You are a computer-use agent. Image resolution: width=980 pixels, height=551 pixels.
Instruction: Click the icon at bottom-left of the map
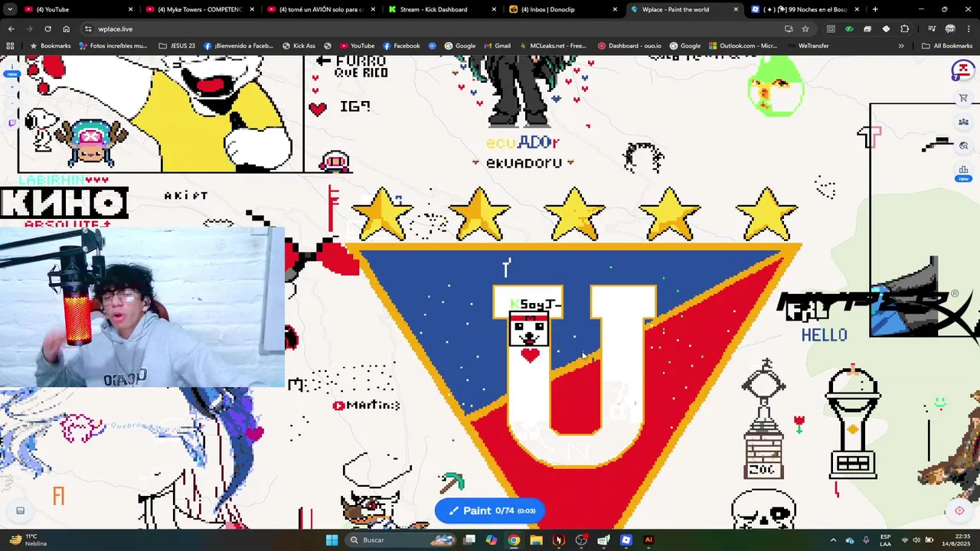(x=21, y=510)
